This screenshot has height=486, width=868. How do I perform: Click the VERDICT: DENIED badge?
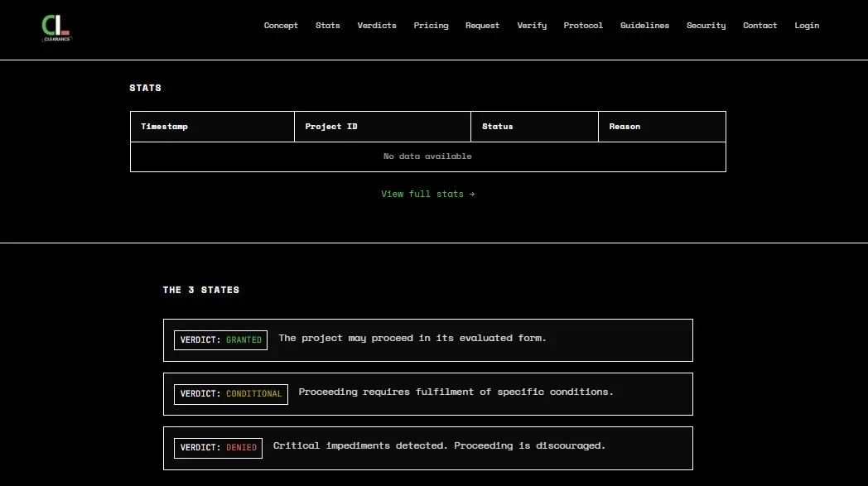tap(218, 447)
